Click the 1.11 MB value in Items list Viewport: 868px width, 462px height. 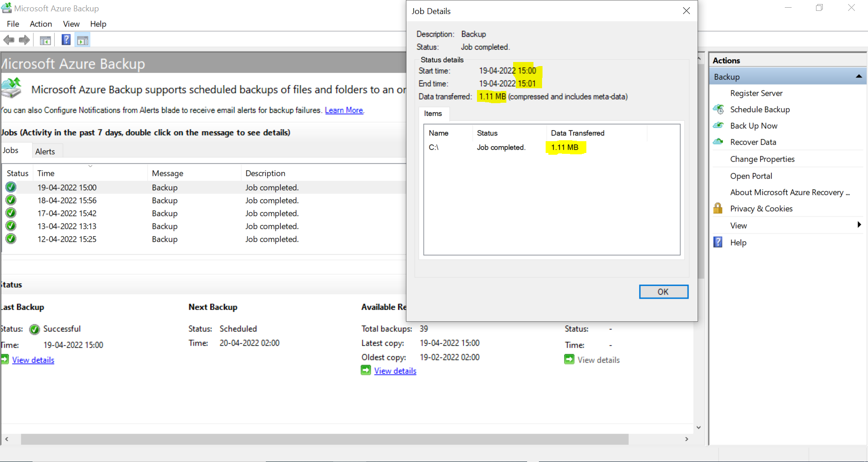tap(565, 148)
